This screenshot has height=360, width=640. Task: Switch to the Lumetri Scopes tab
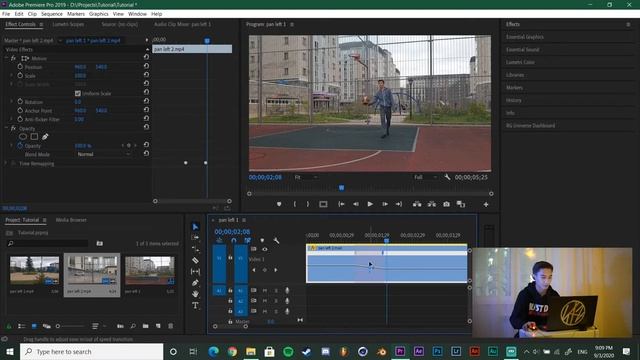pyautogui.click(x=69, y=24)
